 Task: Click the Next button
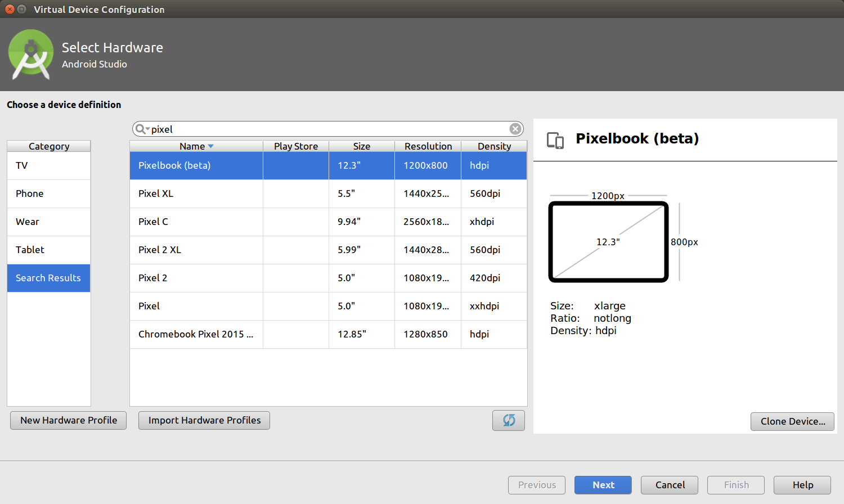(x=603, y=485)
